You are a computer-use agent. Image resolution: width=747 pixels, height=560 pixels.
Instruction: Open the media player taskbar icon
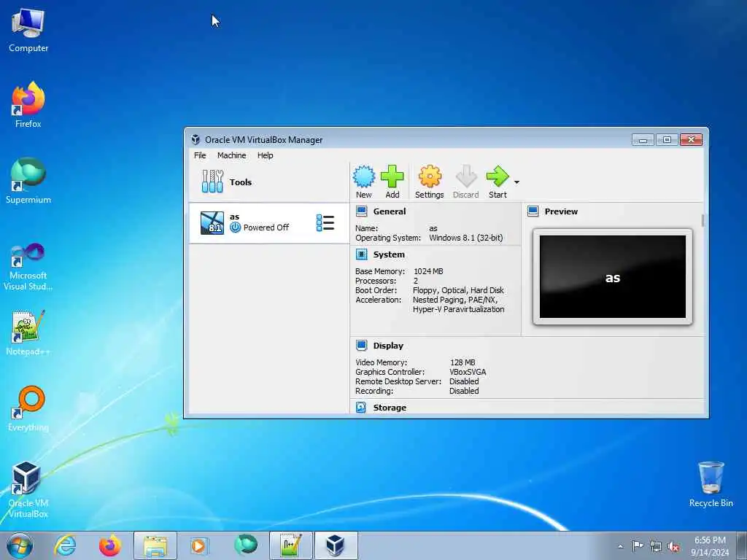point(198,545)
